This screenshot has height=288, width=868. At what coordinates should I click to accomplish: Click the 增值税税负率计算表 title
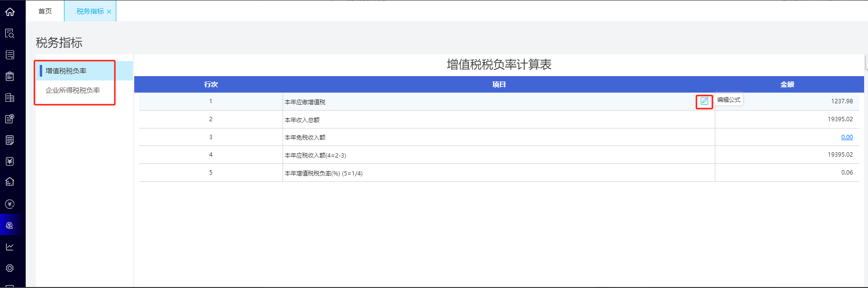(x=499, y=64)
